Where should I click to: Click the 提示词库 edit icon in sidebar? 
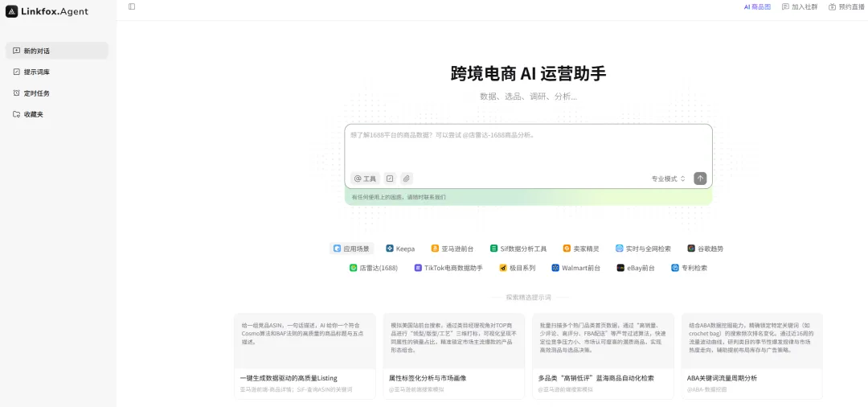pyautogui.click(x=17, y=72)
